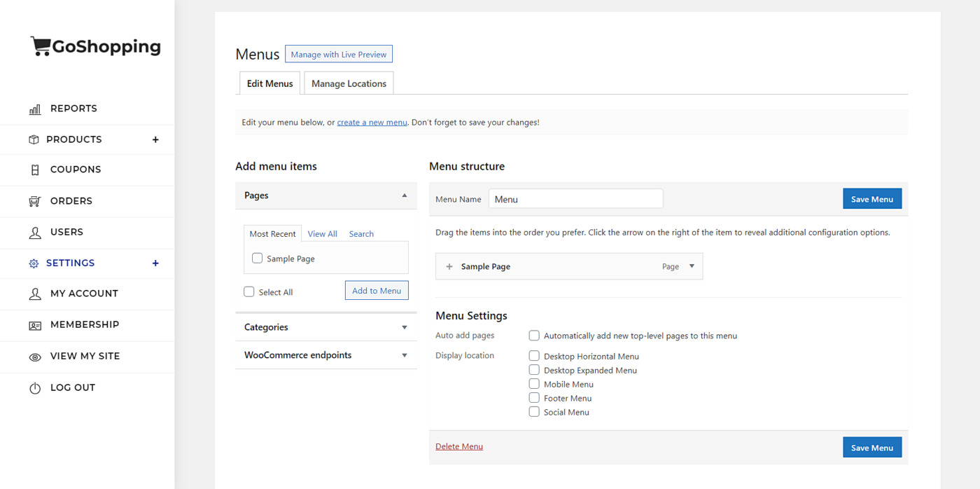Image resolution: width=980 pixels, height=489 pixels.
Task: Click the plus handle on Sample Page item
Action: tap(449, 266)
